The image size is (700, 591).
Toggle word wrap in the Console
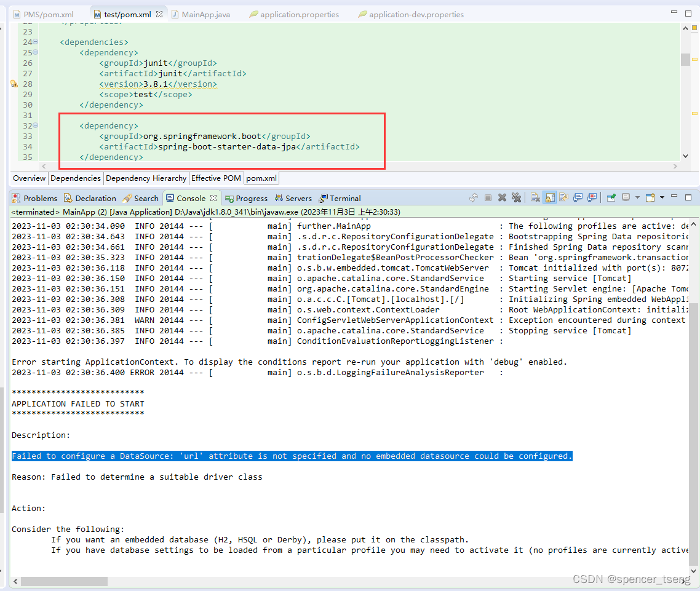[x=563, y=198]
